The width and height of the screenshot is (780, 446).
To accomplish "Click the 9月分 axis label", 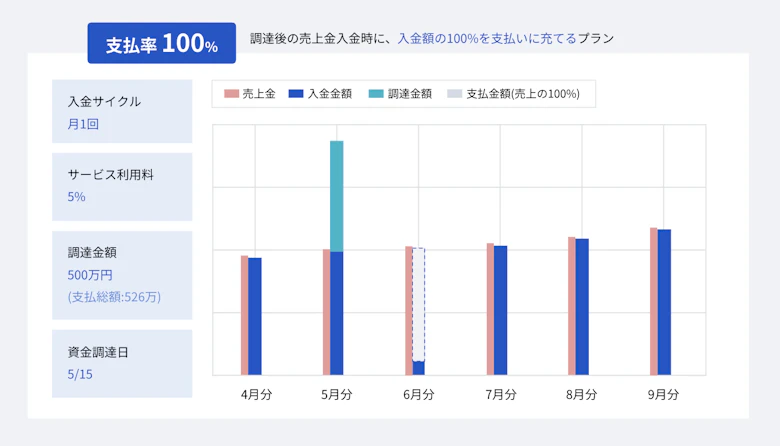I will (x=663, y=395).
